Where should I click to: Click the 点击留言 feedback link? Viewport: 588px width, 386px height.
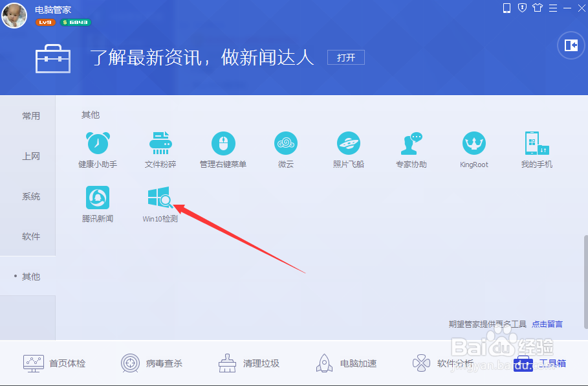tap(547, 324)
